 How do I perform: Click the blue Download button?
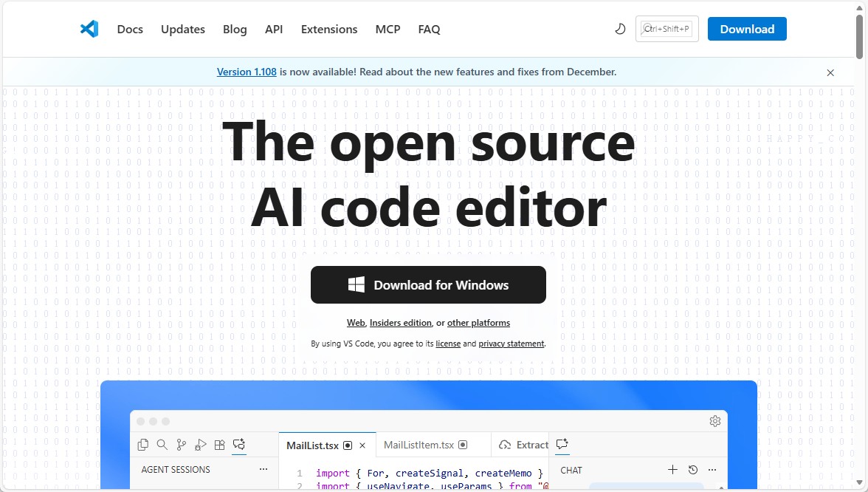coord(747,29)
